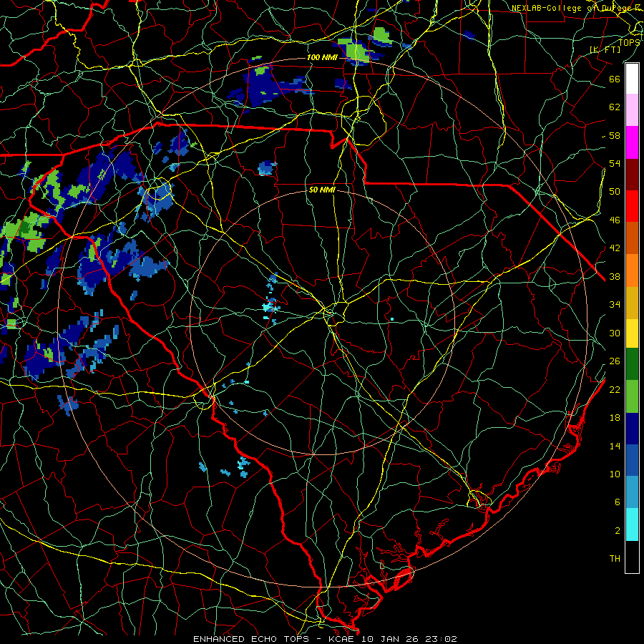Viewport: 644px width, 644px height.
Task: Select the 26 legend value
Action: pyautogui.click(x=615, y=361)
